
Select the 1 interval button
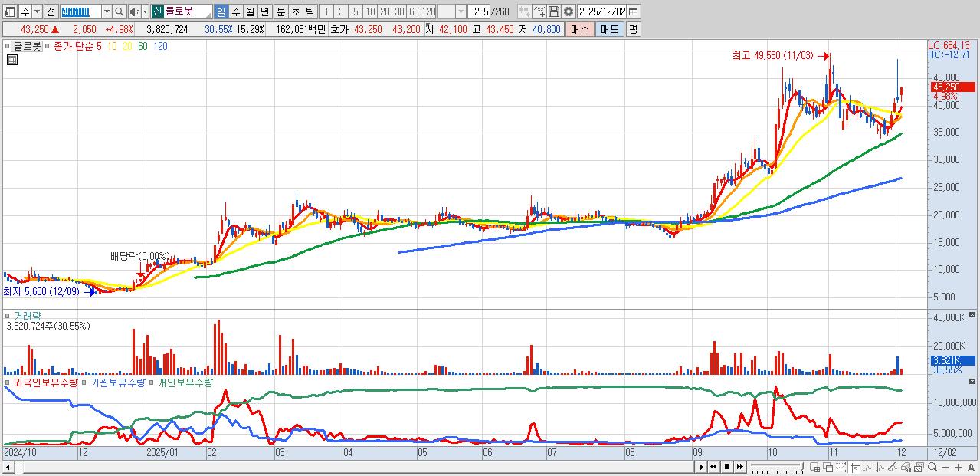(326, 11)
